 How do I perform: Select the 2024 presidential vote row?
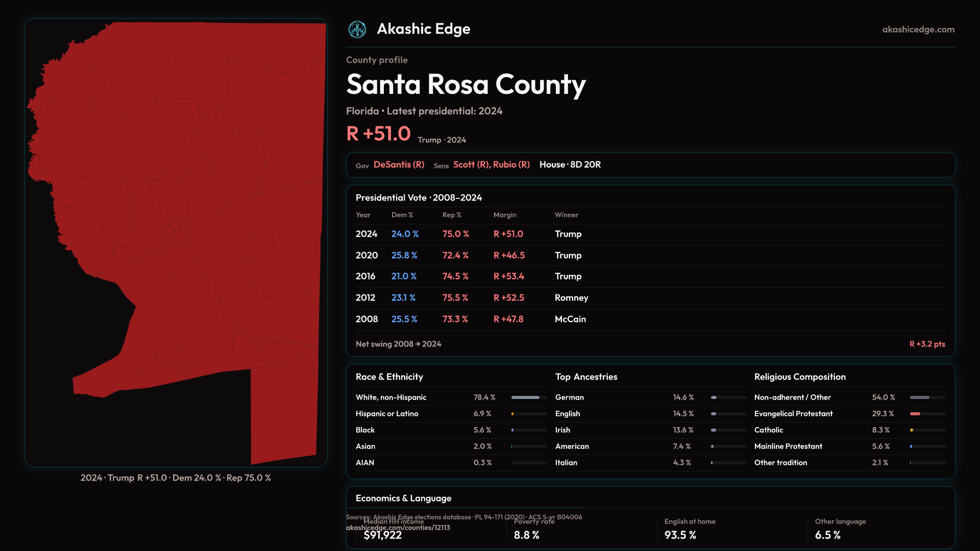point(366,234)
